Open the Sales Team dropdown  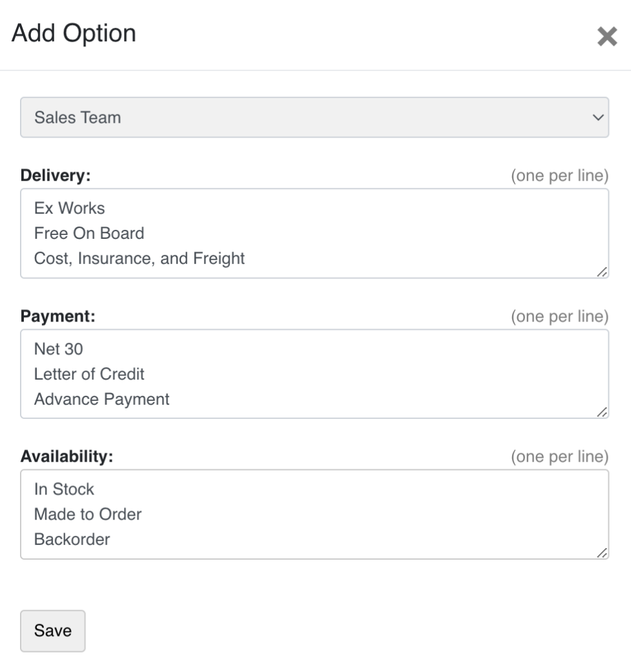pos(315,117)
